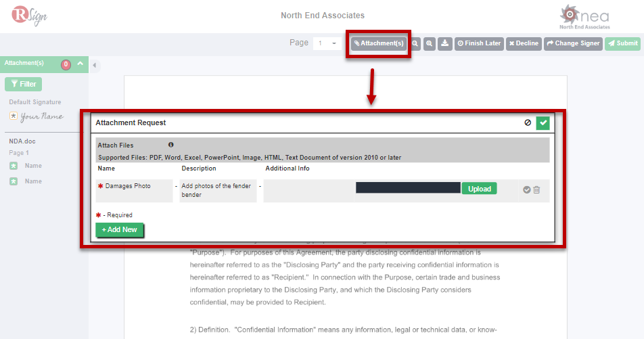This screenshot has height=339, width=644.
Task: Open the Page number dropdown
Action: click(x=327, y=43)
